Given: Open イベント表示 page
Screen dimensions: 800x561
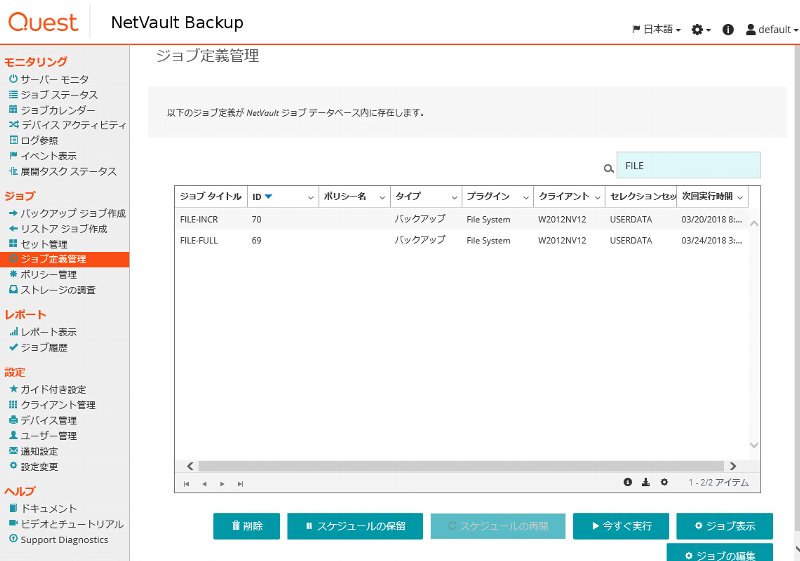Looking at the screenshot, I should (43, 156).
